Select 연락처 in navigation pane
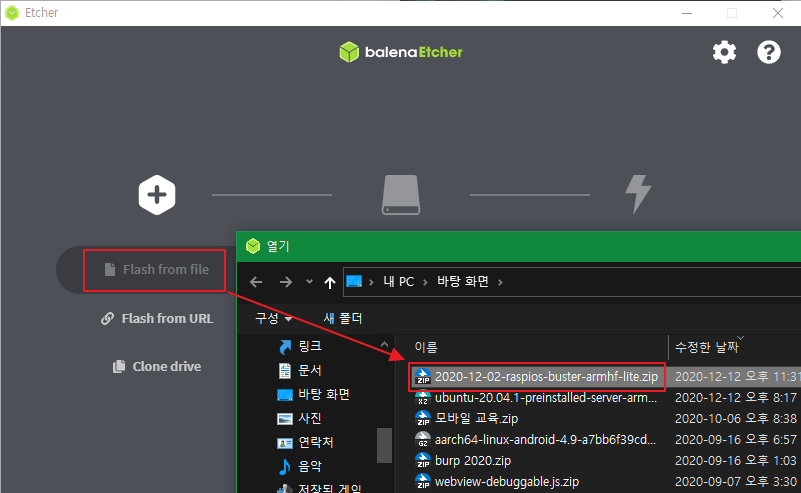 click(316, 442)
